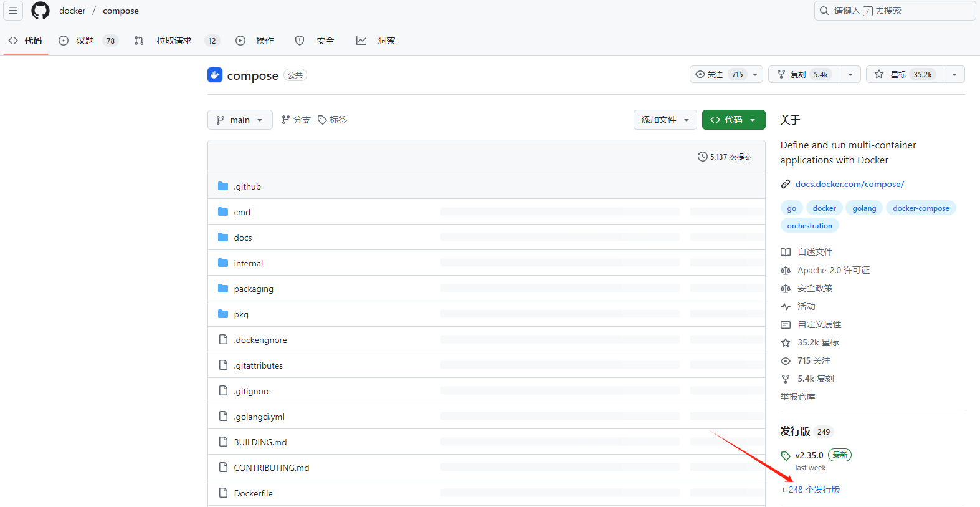The width and height of the screenshot is (980, 507).
Task: Star the repository with 星标 button
Action: [x=905, y=74]
